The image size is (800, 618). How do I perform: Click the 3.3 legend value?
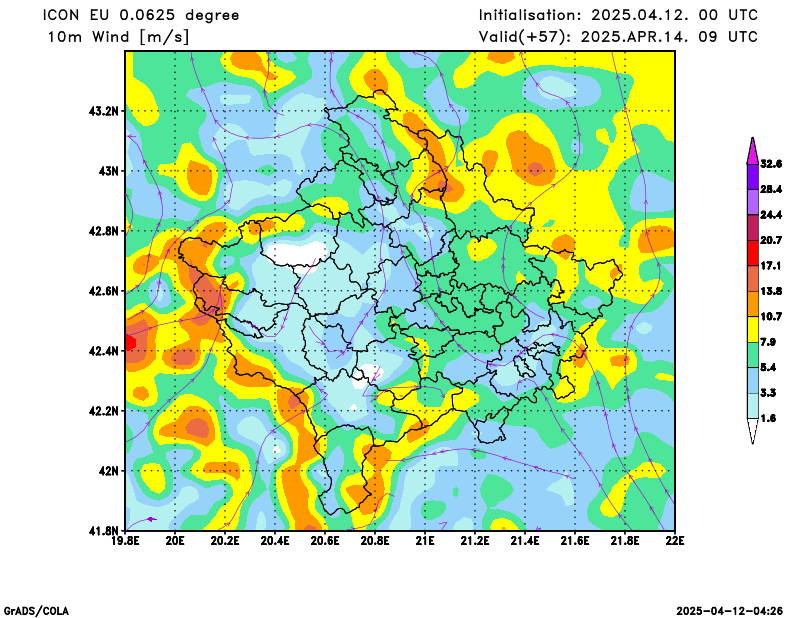click(x=768, y=393)
